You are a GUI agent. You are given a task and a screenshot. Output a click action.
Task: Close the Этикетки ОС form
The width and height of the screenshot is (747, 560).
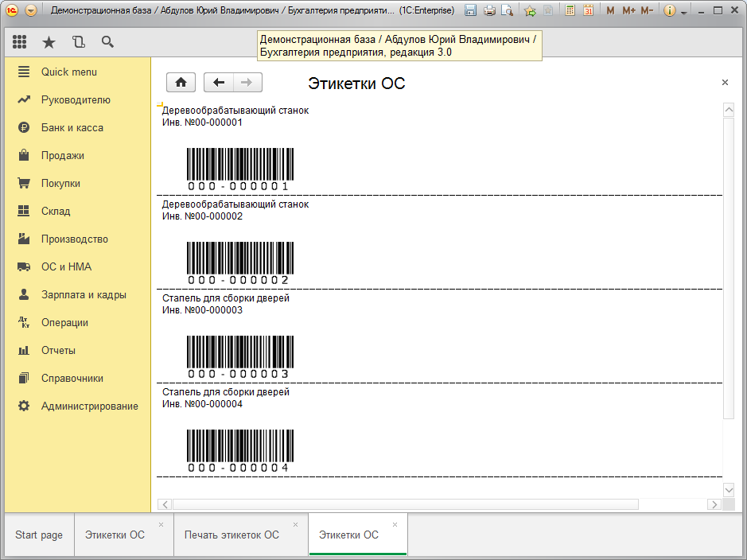pos(725,83)
